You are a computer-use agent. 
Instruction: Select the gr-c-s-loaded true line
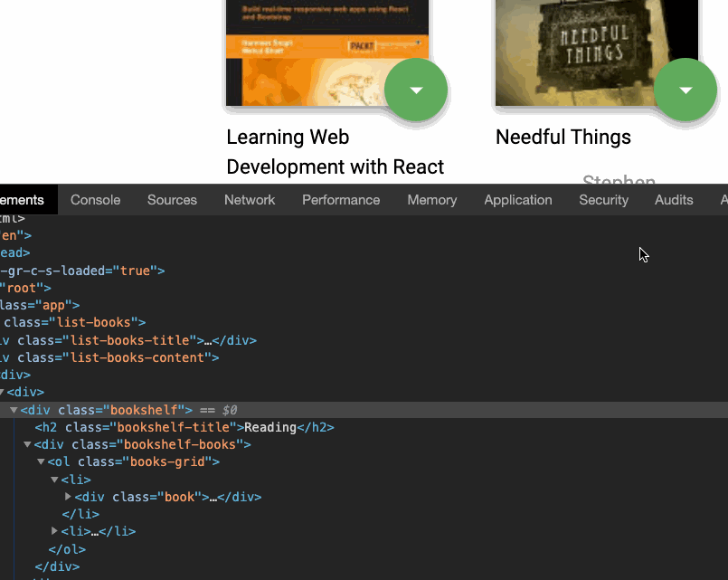pyautogui.click(x=82, y=271)
